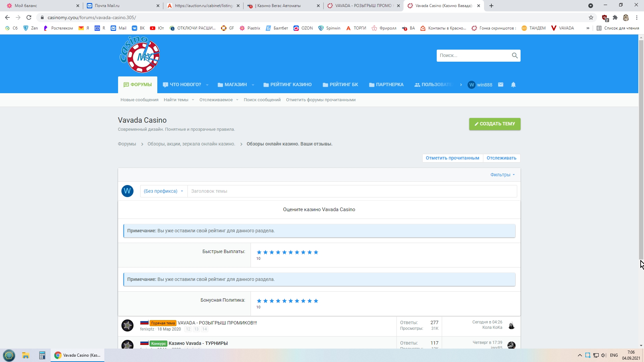Open a new browser tab

(491, 6)
